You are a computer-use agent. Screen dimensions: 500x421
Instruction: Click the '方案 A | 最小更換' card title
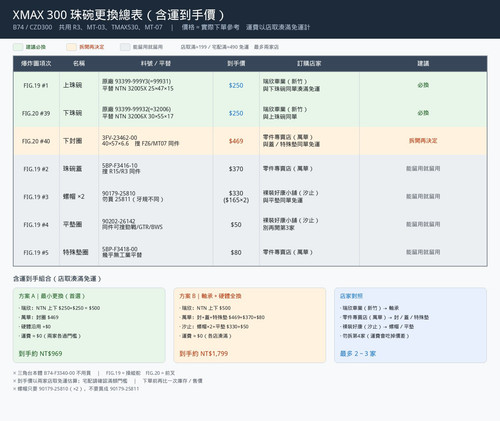52,296
